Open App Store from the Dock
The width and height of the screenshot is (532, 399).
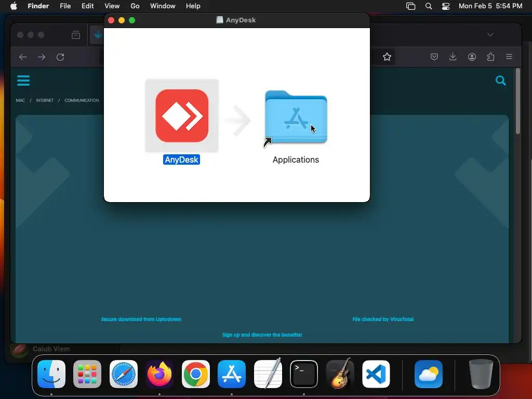click(x=232, y=374)
